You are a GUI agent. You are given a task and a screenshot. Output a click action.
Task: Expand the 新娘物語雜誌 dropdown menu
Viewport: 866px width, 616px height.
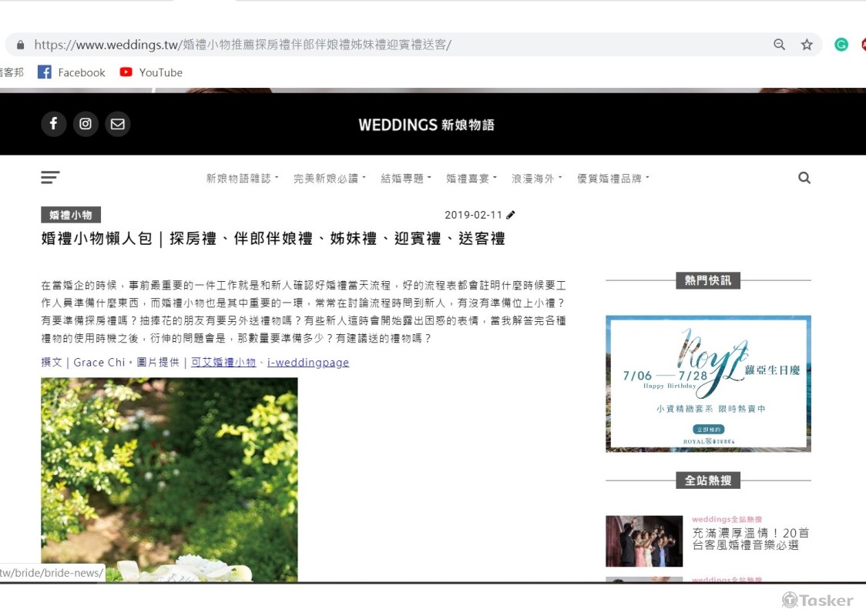click(x=240, y=177)
